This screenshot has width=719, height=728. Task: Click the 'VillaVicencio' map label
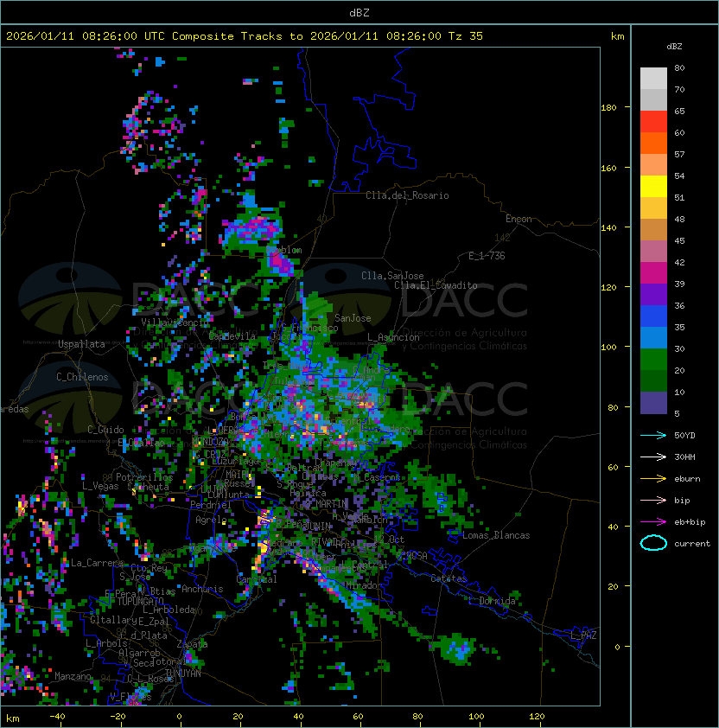[x=175, y=322]
